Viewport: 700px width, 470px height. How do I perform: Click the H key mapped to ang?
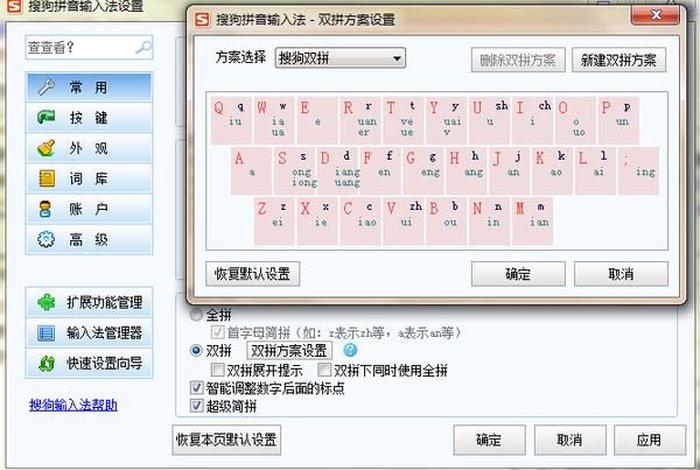pyautogui.click(x=467, y=171)
